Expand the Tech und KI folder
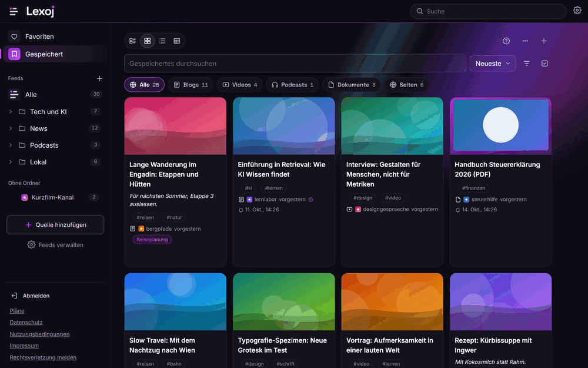This screenshot has width=588, height=368. [x=11, y=111]
